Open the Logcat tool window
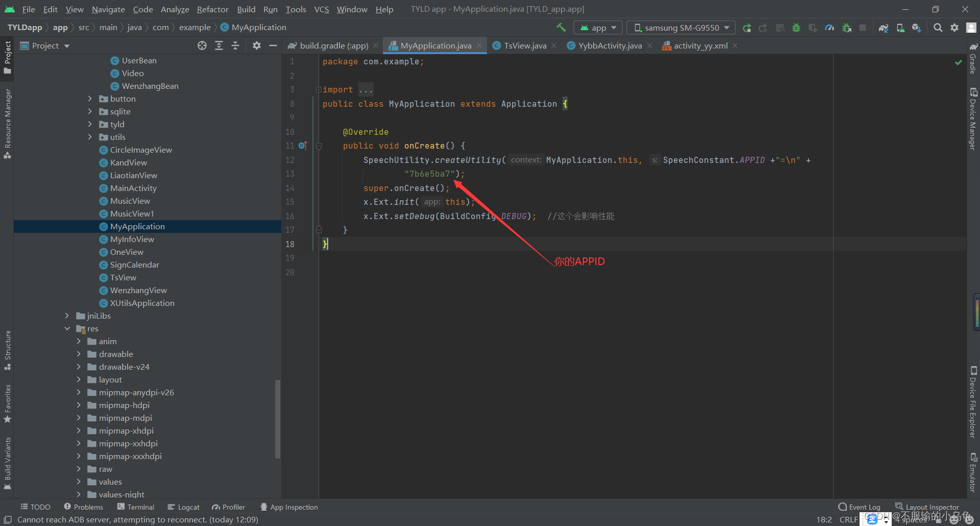 coord(183,507)
